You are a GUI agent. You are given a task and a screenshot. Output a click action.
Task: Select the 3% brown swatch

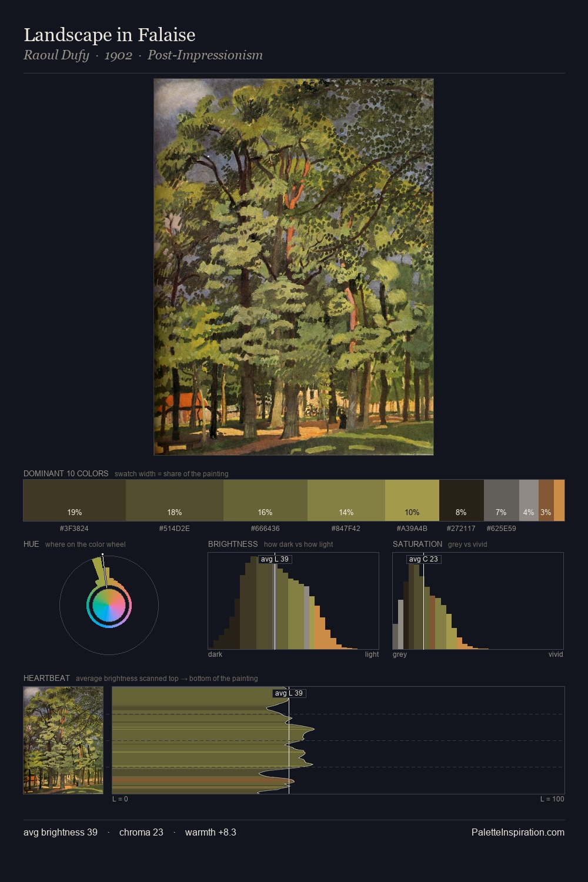click(x=546, y=500)
